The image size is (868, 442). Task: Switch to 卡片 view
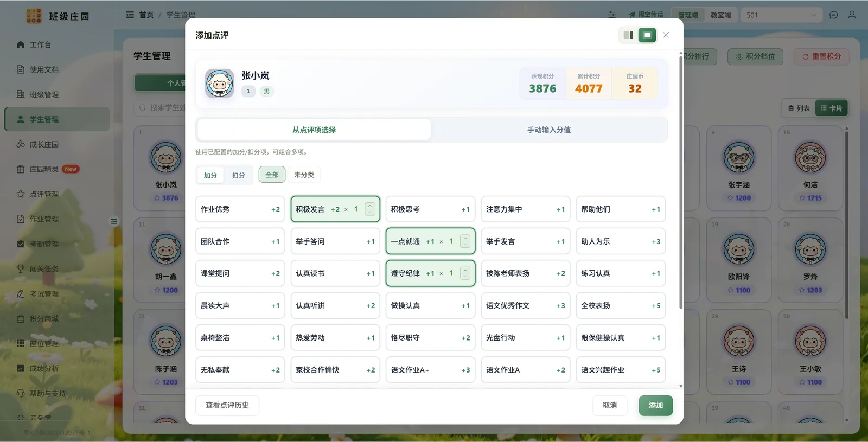[831, 108]
